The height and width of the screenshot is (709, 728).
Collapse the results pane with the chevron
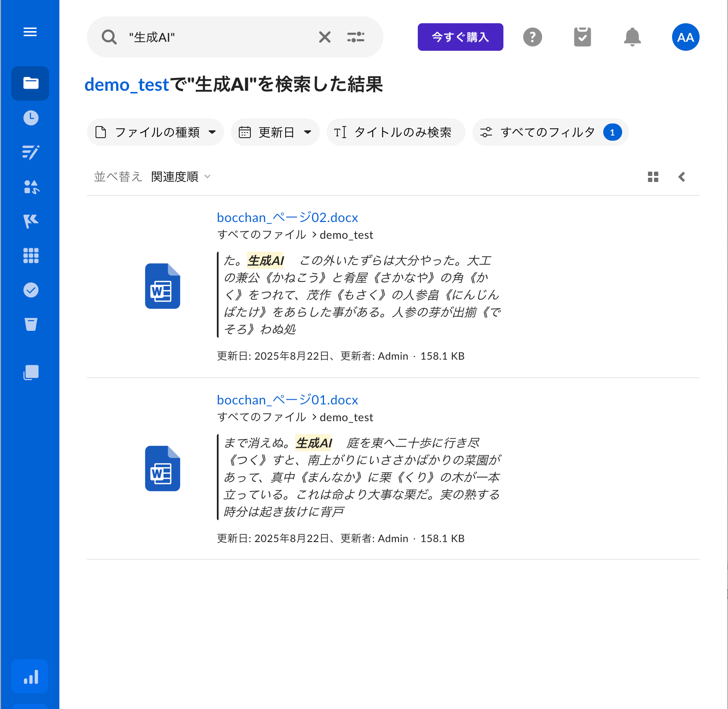[682, 176]
